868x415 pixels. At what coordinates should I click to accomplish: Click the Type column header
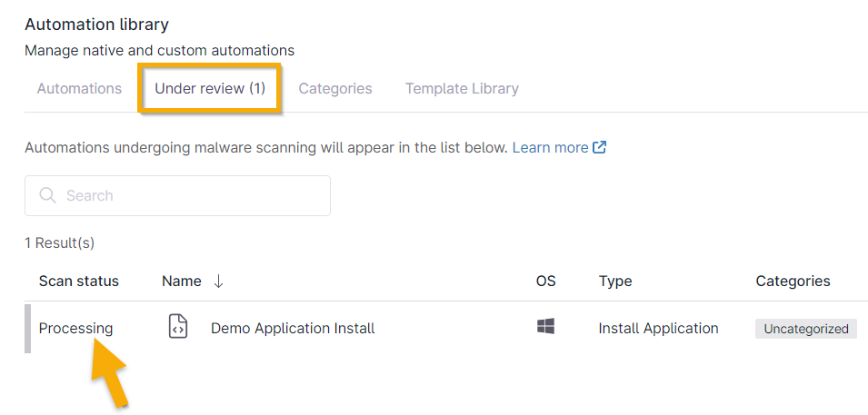coord(615,281)
